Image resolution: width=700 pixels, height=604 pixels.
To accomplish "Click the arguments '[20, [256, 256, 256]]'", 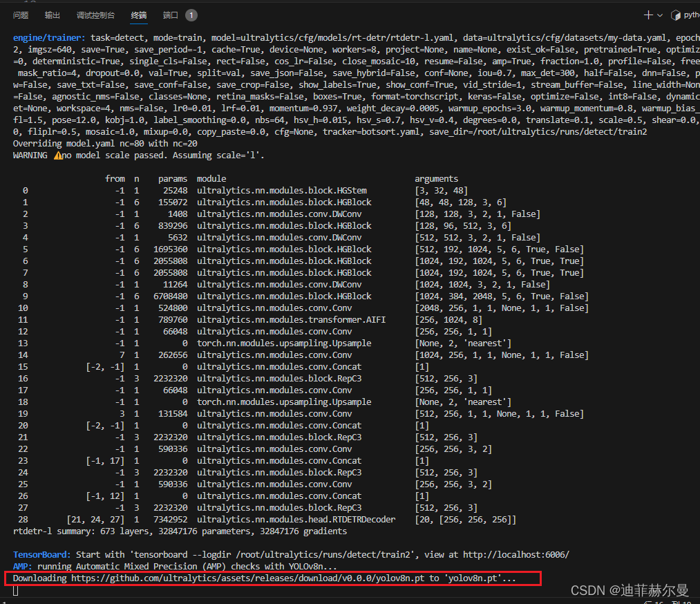I will tap(465, 519).
